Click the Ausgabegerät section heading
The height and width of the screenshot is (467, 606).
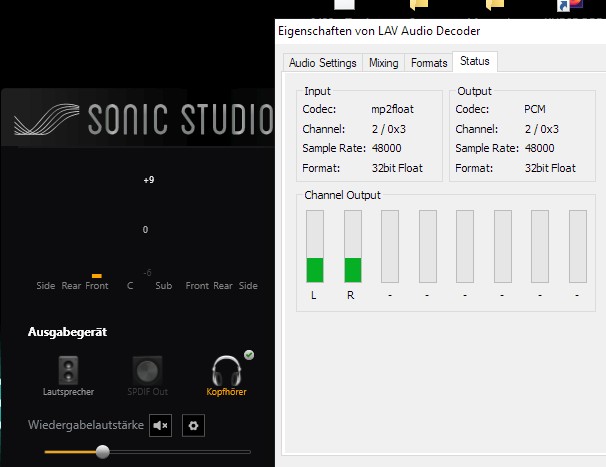pos(67,331)
